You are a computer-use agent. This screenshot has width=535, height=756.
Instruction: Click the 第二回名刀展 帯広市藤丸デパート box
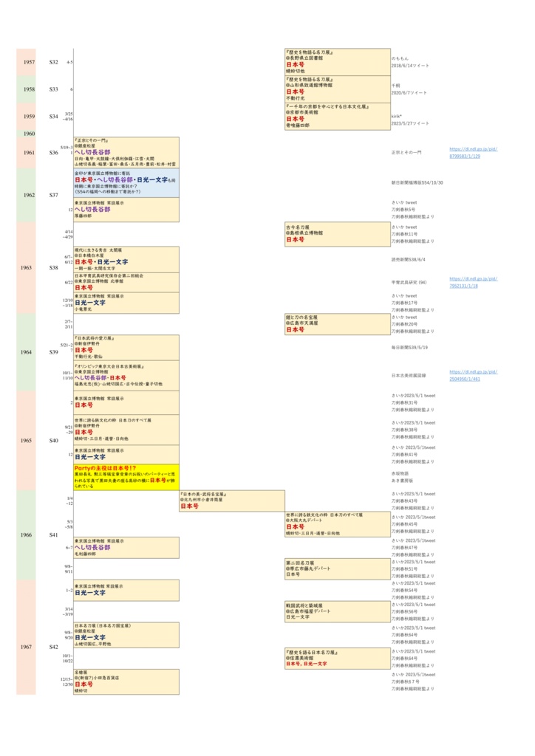[x=338, y=569]
